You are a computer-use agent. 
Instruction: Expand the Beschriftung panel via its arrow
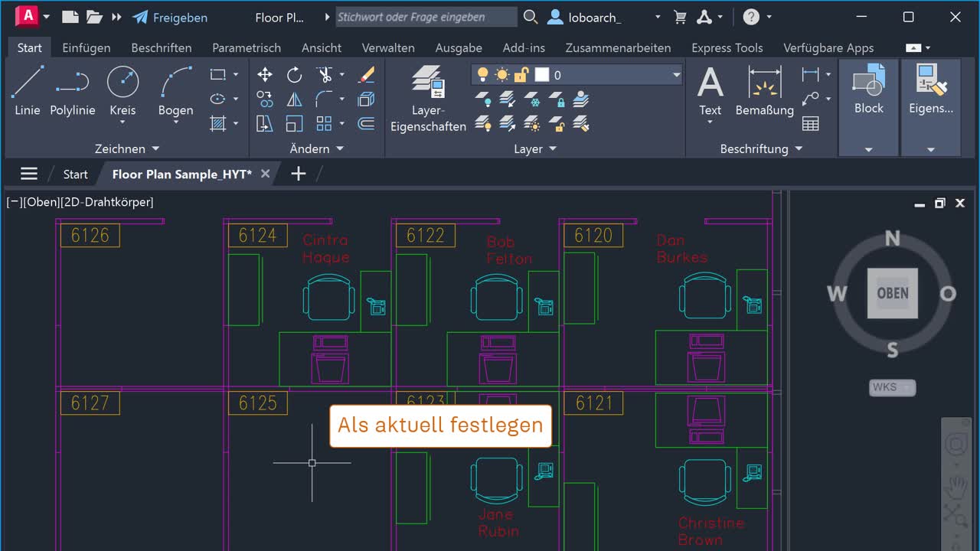click(799, 148)
